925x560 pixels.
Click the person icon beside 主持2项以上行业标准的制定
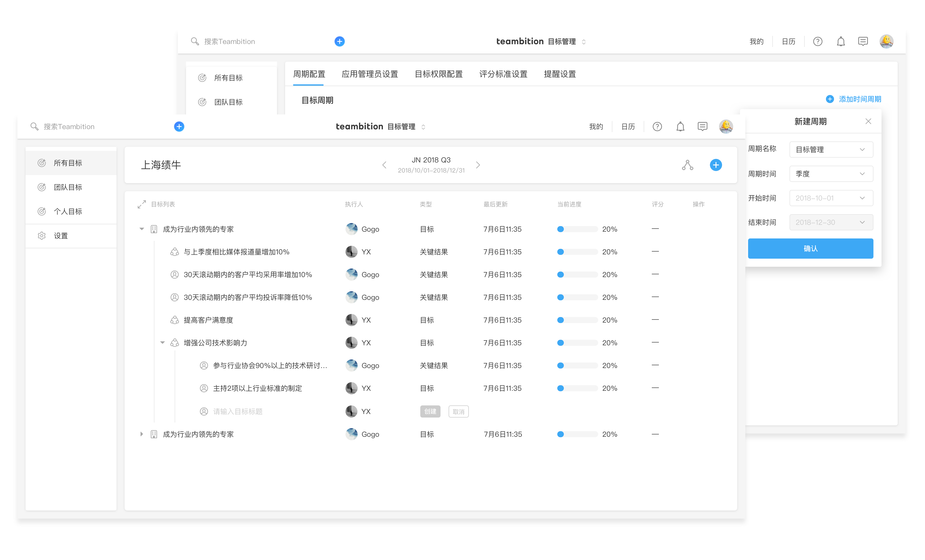coord(204,388)
